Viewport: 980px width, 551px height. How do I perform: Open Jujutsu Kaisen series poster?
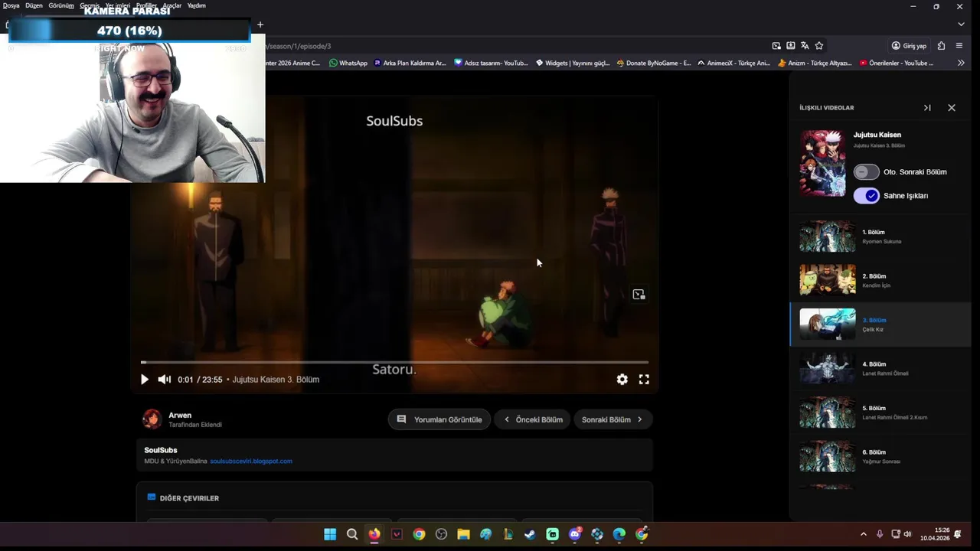[823, 164]
